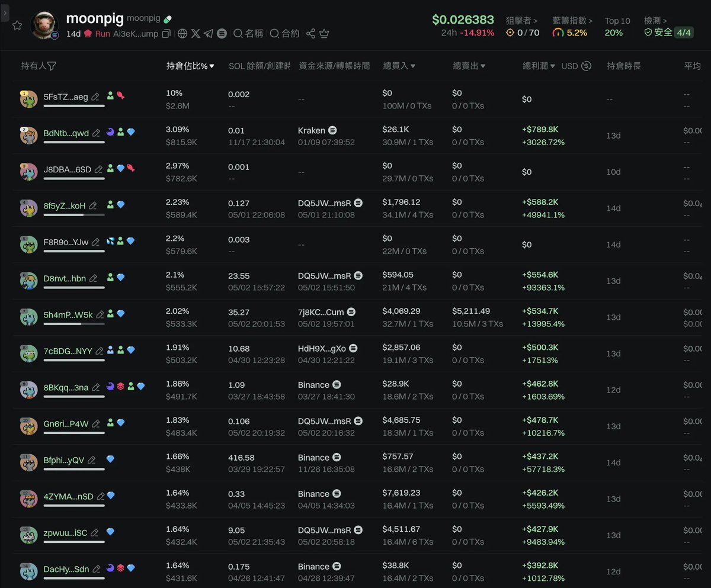The width and height of the screenshot is (711, 588).
Task: Edit label for holder 5FsTZ...aeg
Action: (95, 97)
